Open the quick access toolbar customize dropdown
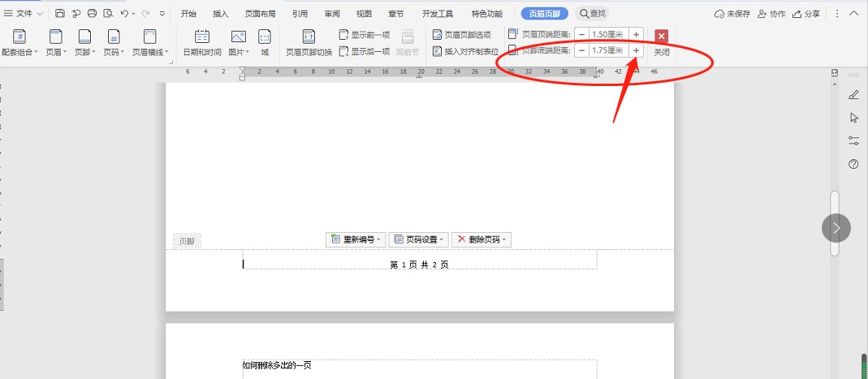Image resolution: width=868 pixels, height=379 pixels. [x=162, y=13]
